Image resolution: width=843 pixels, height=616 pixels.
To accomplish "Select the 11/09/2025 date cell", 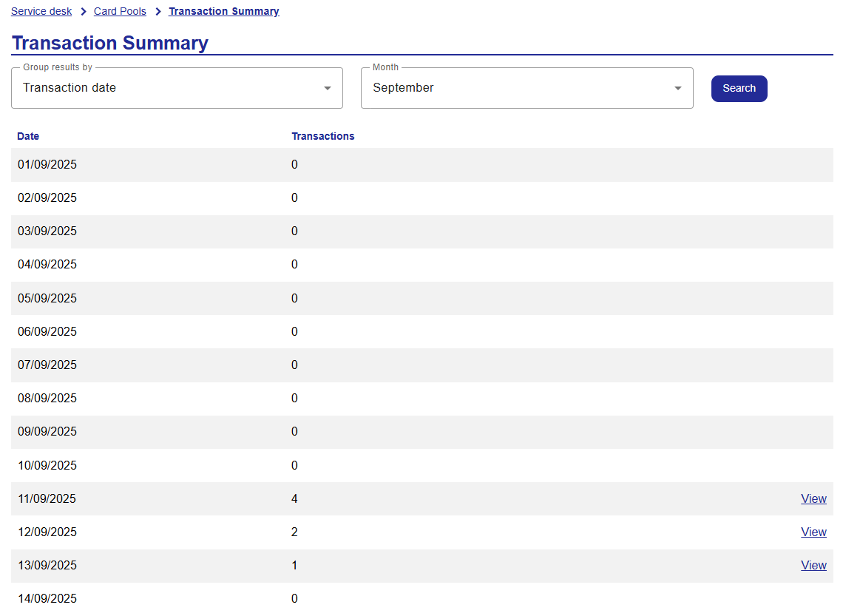I will 47,499.
